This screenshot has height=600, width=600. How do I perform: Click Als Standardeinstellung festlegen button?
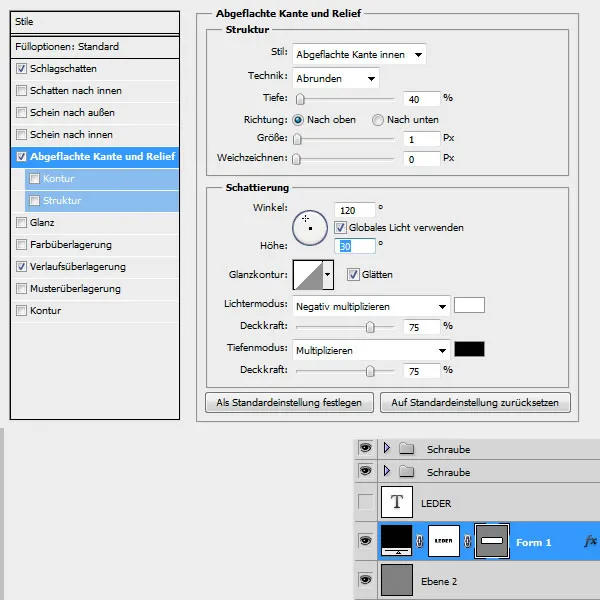(x=290, y=402)
